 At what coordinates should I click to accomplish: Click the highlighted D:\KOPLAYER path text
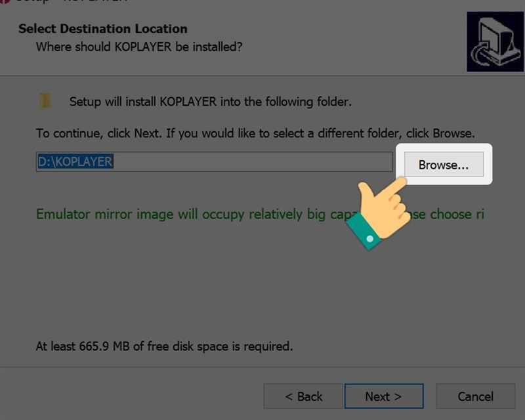[x=75, y=162]
